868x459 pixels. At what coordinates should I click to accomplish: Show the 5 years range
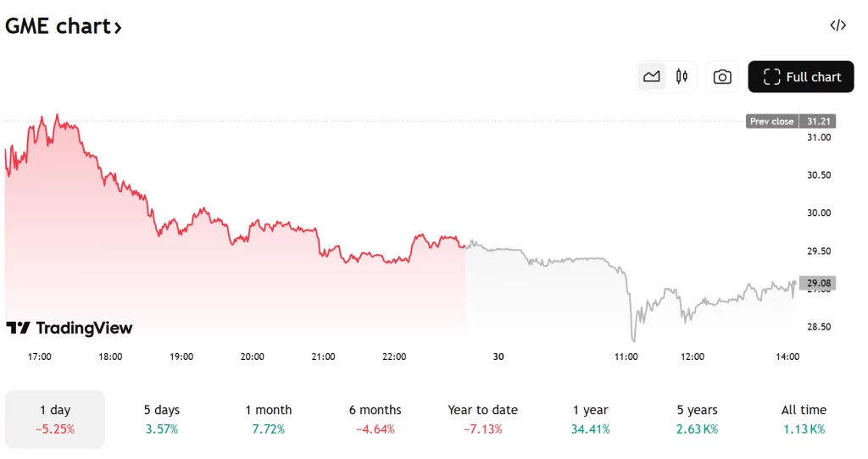697,419
